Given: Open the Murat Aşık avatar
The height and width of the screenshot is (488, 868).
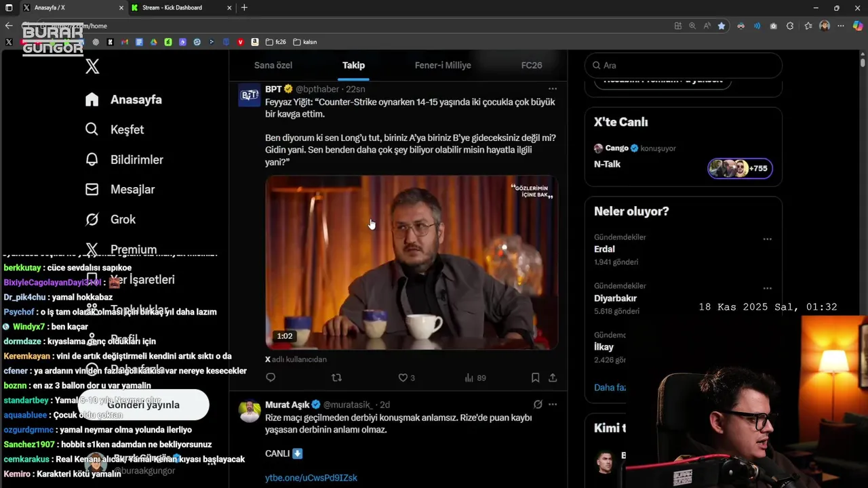Looking at the screenshot, I should (x=250, y=411).
